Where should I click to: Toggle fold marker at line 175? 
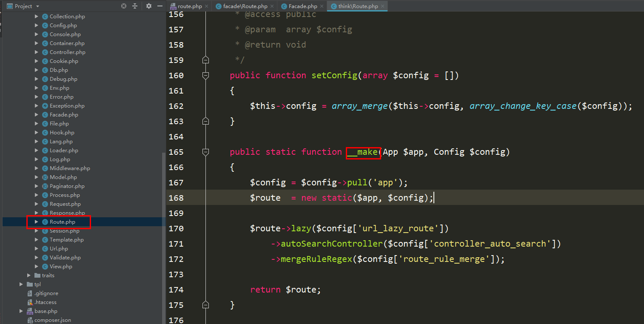pos(206,305)
